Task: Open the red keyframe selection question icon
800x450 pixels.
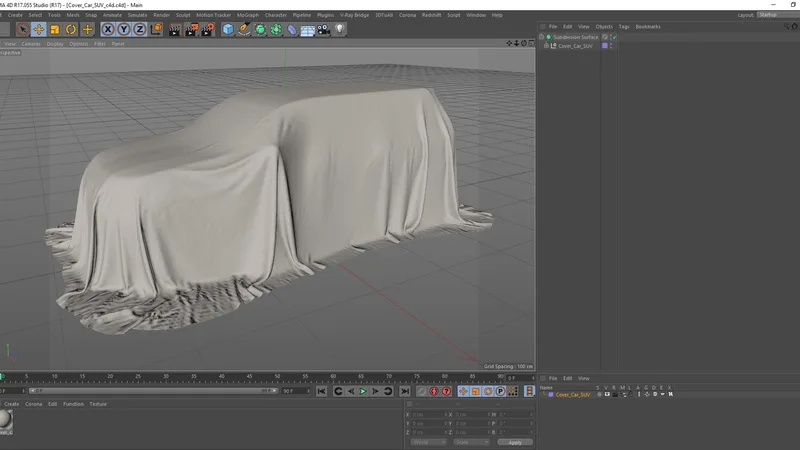Action: [446, 391]
